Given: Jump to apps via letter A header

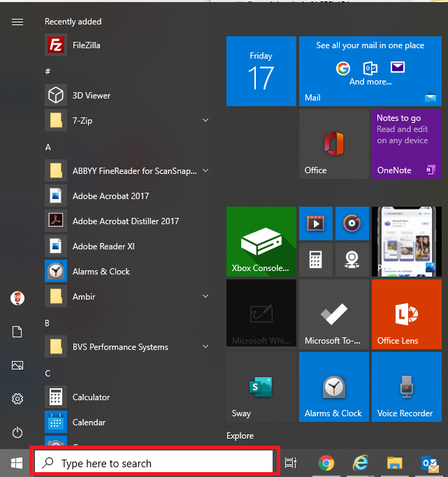Looking at the screenshot, I should coord(48,147).
